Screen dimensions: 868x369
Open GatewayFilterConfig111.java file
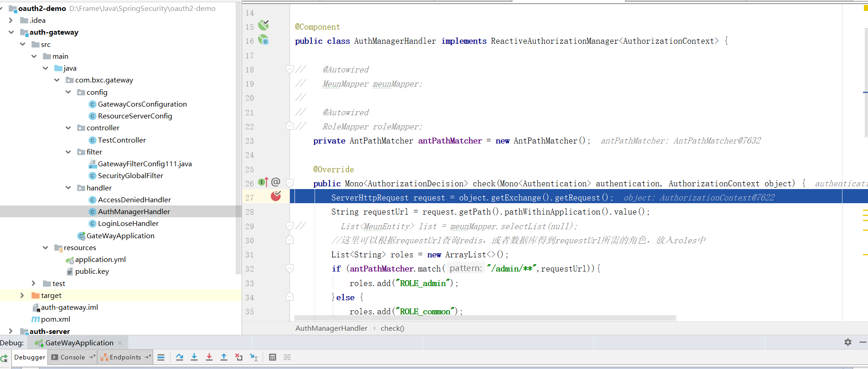click(145, 164)
